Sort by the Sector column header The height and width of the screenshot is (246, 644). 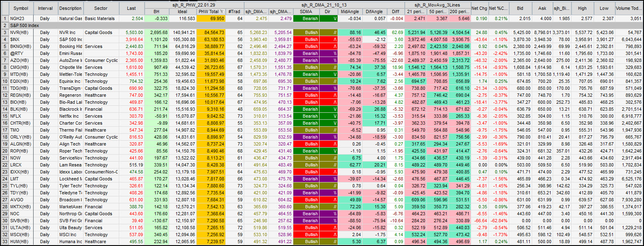point(101,8)
